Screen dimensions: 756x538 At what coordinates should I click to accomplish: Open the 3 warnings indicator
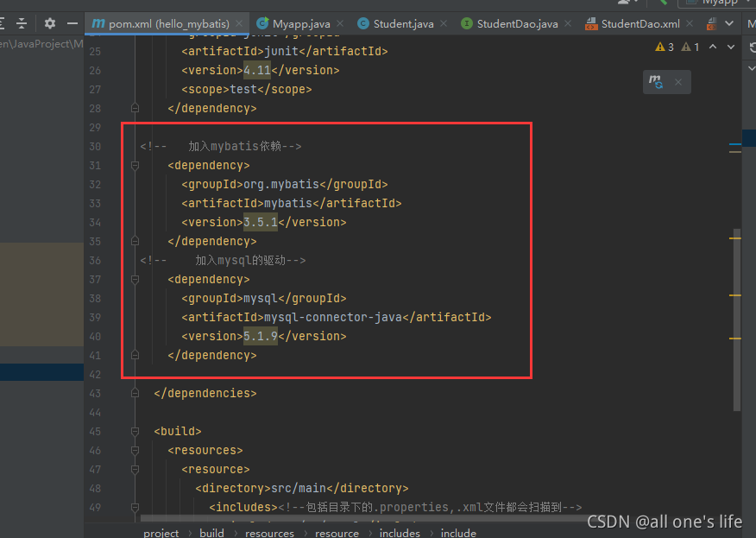[665, 47]
